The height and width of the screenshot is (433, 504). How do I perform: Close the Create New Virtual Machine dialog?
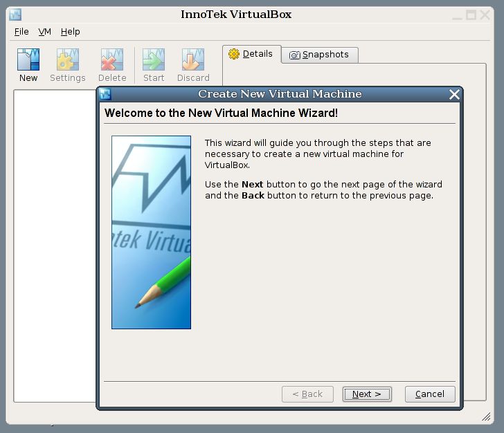[454, 95]
